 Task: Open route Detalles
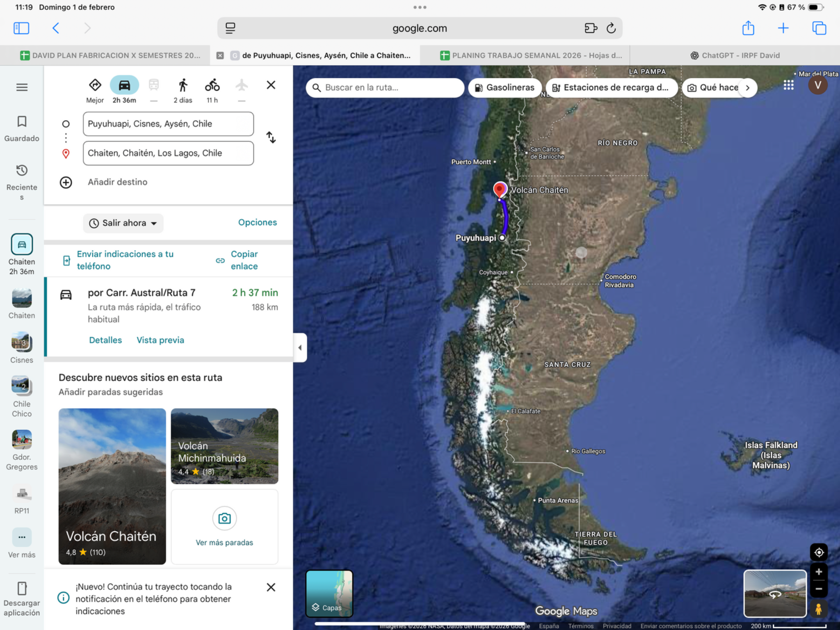[105, 340]
